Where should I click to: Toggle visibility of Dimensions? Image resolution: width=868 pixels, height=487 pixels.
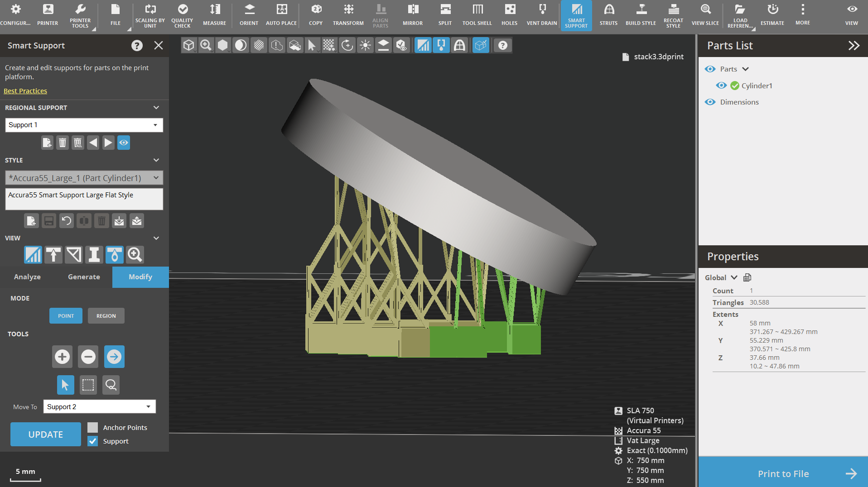coord(710,102)
